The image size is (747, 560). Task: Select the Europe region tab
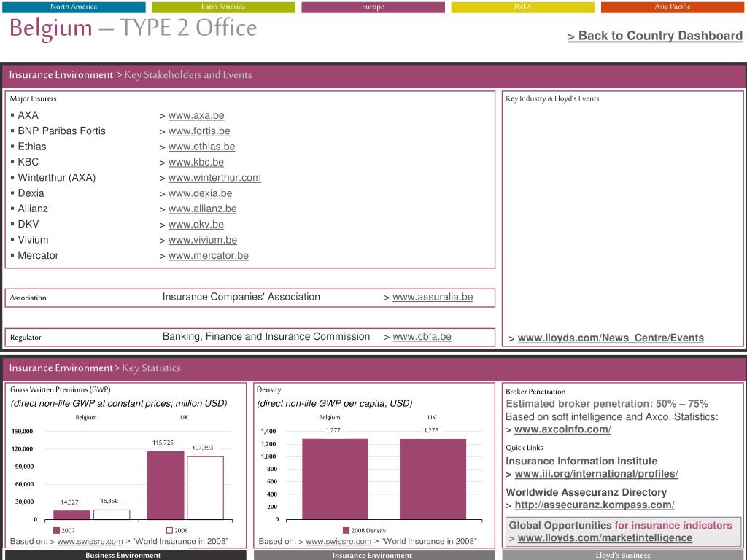coord(373,7)
